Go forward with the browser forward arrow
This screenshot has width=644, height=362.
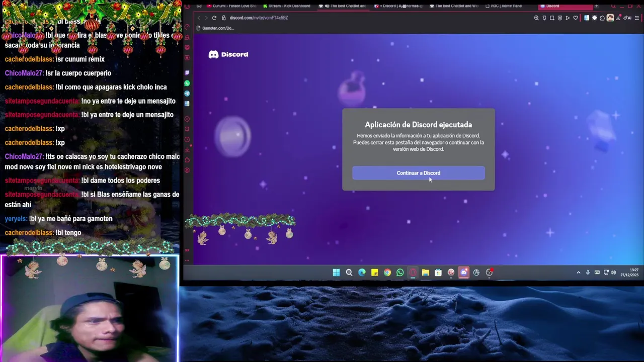click(206, 18)
